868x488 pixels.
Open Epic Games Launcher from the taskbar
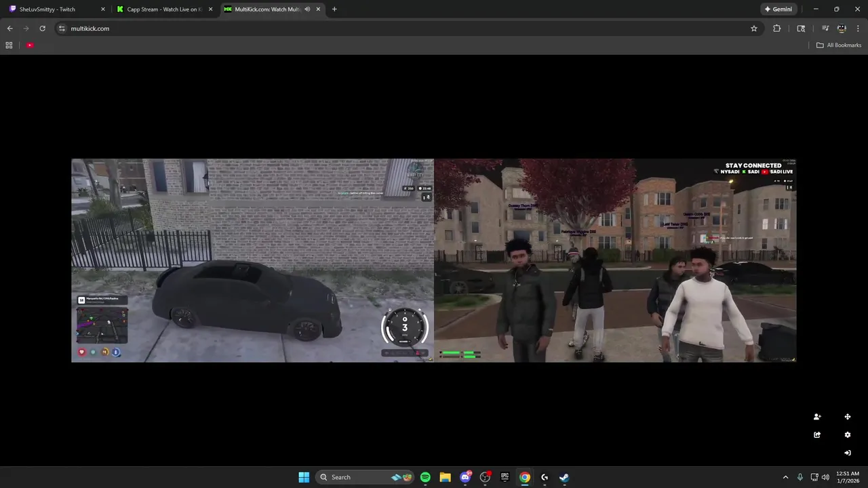[x=505, y=477]
